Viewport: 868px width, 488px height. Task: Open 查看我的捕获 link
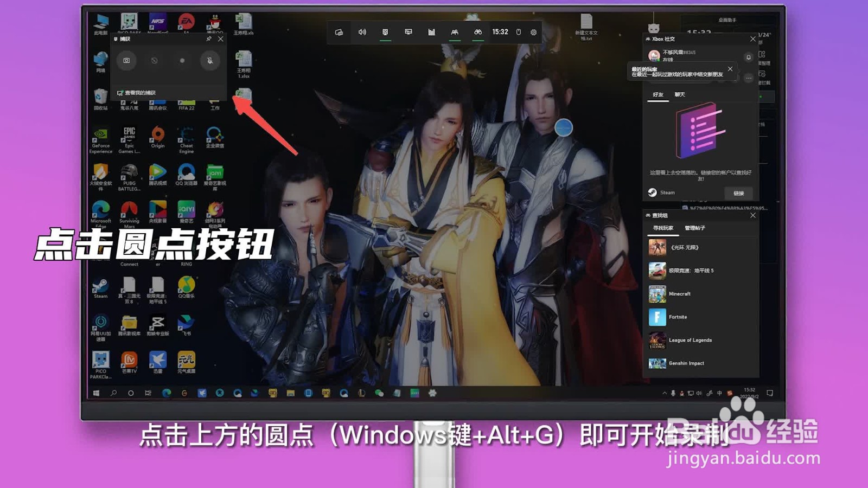pos(137,93)
